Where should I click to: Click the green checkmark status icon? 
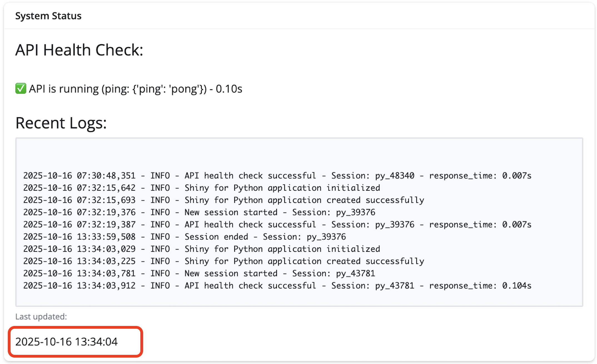[x=21, y=89]
